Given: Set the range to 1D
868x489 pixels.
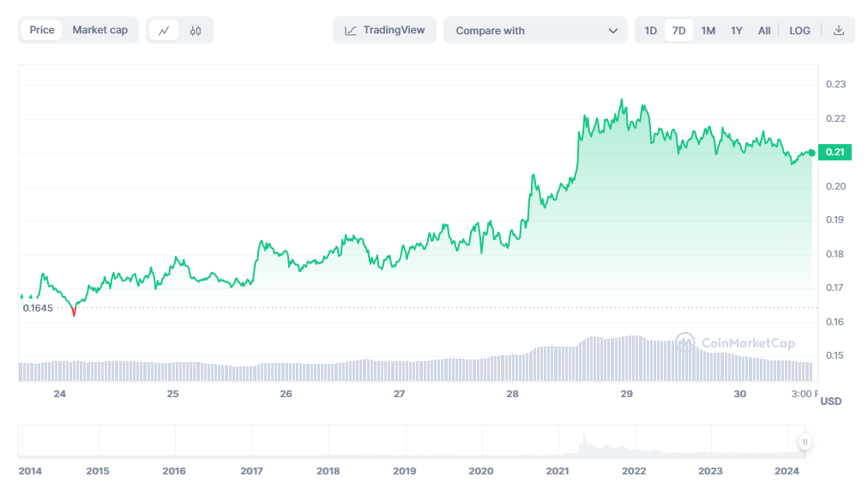Looking at the screenshot, I should coord(650,31).
